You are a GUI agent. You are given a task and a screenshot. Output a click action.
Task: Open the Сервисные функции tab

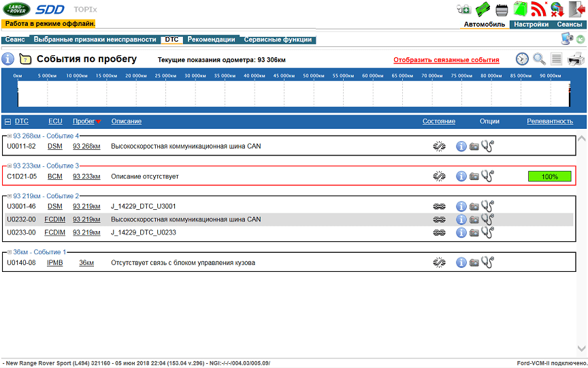(278, 40)
